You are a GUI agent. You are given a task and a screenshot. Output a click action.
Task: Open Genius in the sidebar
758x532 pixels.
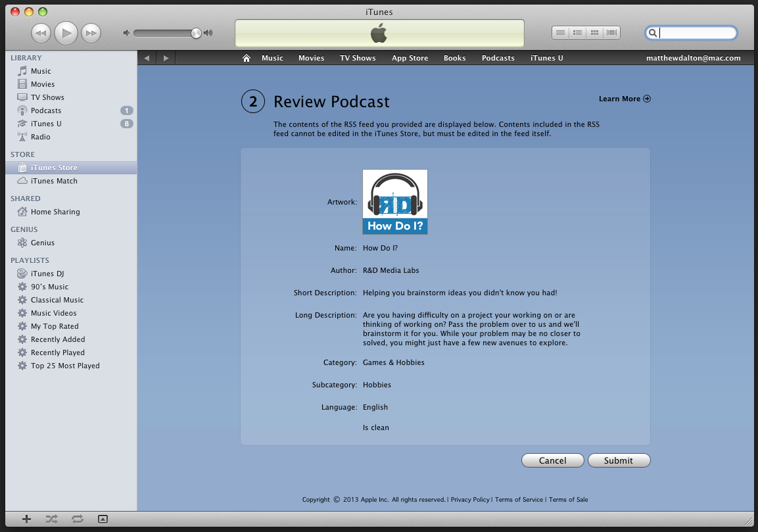click(x=71, y=243)
